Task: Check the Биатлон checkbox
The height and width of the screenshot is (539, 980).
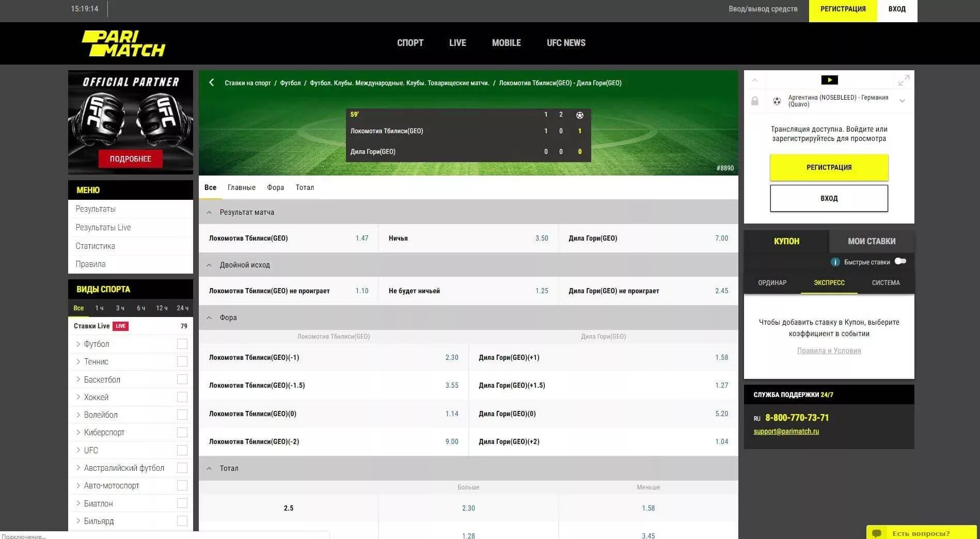Action: pyautogui.click(x=182, y=503)
